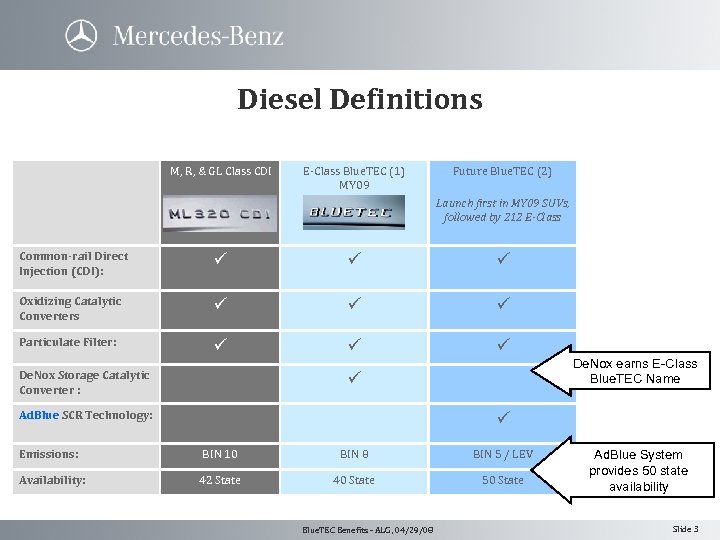The image size is (720, 540).
Task: Click E-Class checkmark in Oxidizing Catalytic row
Action: tap(354, 303)
